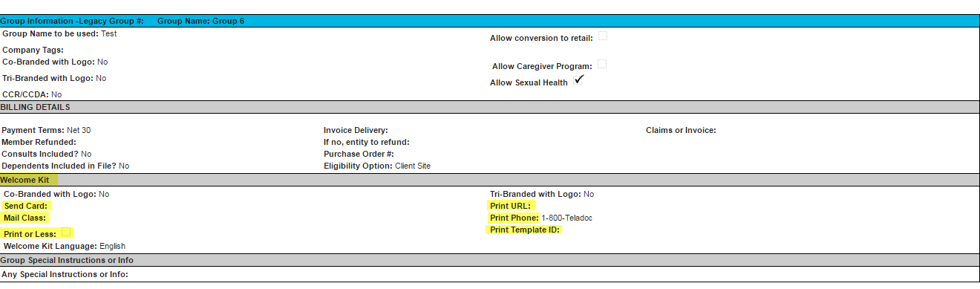
Task: Click the 1-800-Teladoc Print Phone value
Action: (566, 218)
